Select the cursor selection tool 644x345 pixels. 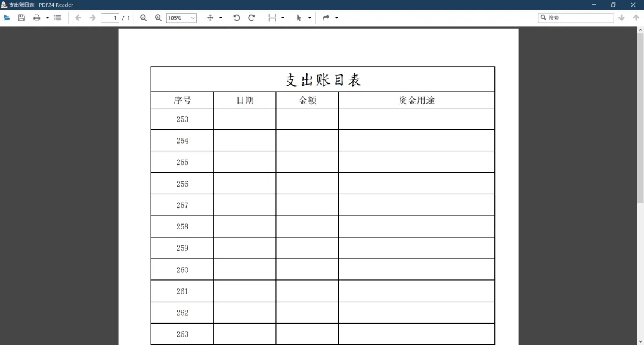pos(299,18)
